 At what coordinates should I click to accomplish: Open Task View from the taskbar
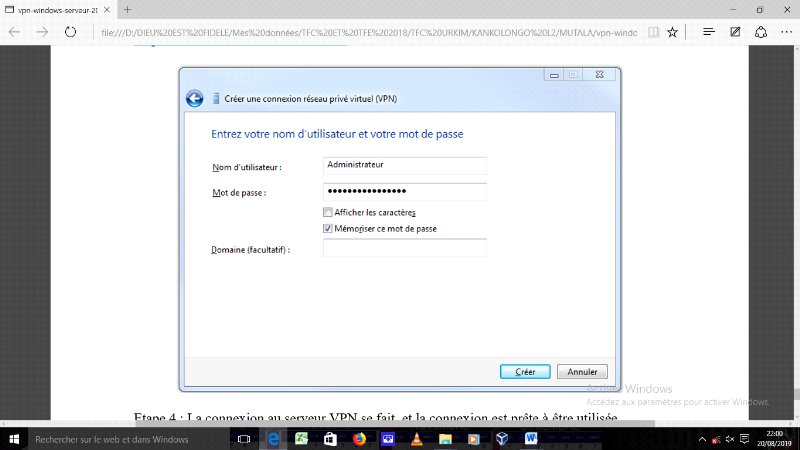[244, 439]
